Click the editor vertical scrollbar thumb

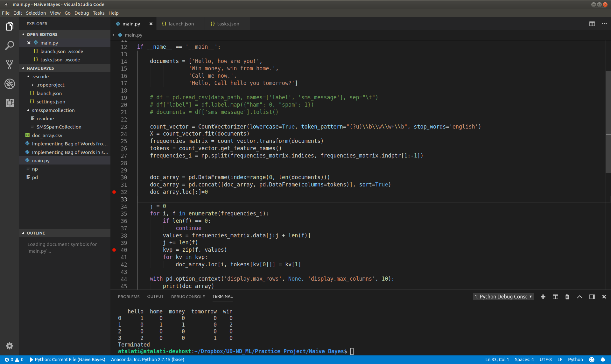(x=608, y=122)
